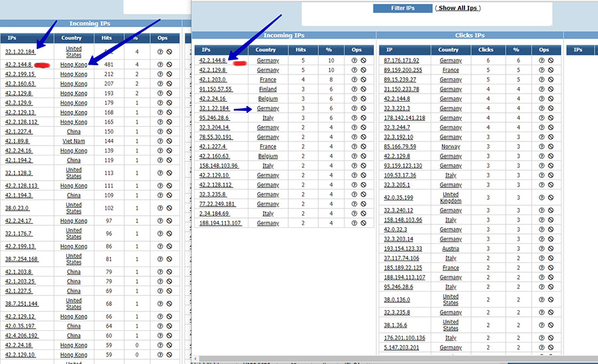Click info icon for clicks IP 31.150.233.78
Screen dimensions: 598x364
[542, 89]
